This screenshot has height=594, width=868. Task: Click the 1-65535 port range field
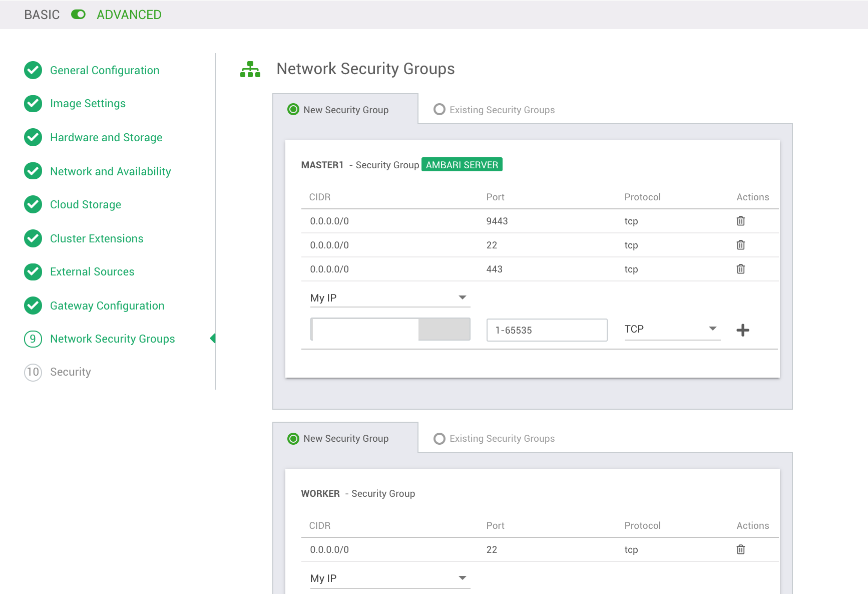pos(547,330)
